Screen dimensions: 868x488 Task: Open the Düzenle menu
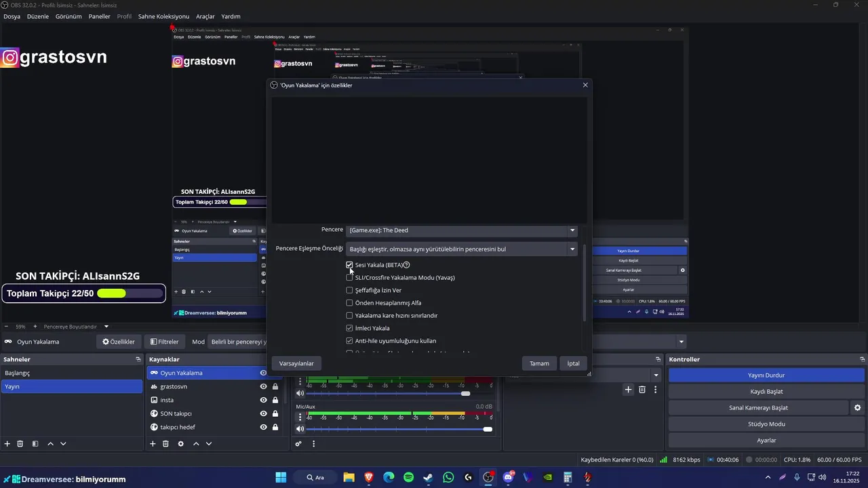pos(38,16)
